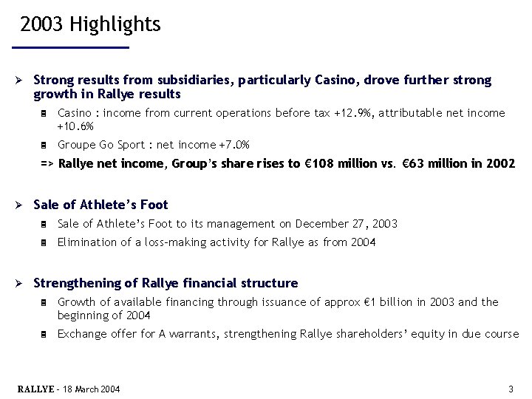Click the arrow bullet beside 'Strengthening of Rallye financial structure'
Screen dimensions: 532x399
point(22,283)
